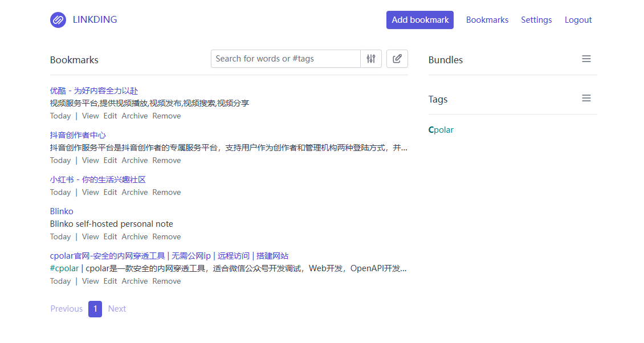The image size is (644, 343).
Task: Archive the 抖音创作者中心 bookmark
Action: pos(134,160)
